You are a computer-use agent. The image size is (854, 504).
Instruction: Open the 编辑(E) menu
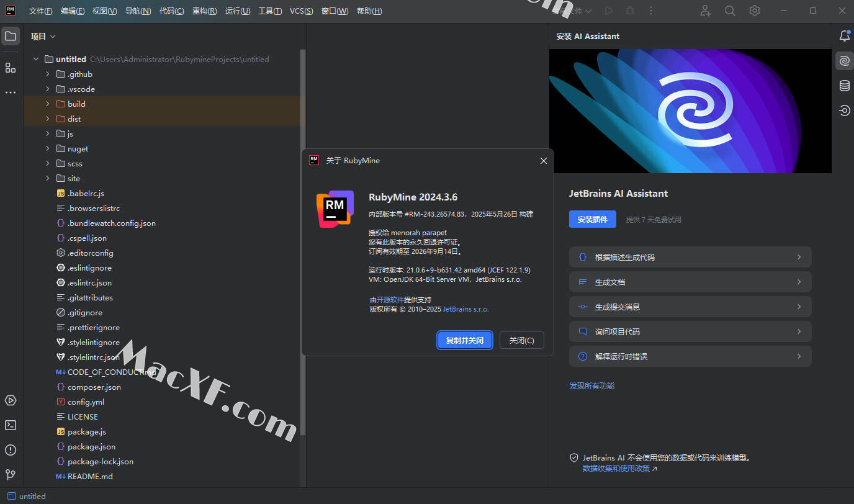pyautogui.click(x=73, y=11)
